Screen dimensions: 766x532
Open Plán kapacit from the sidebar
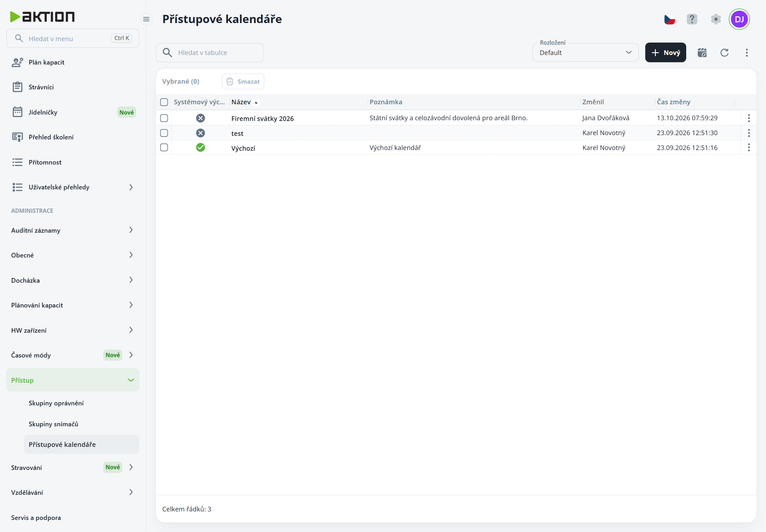pos(73,62)
